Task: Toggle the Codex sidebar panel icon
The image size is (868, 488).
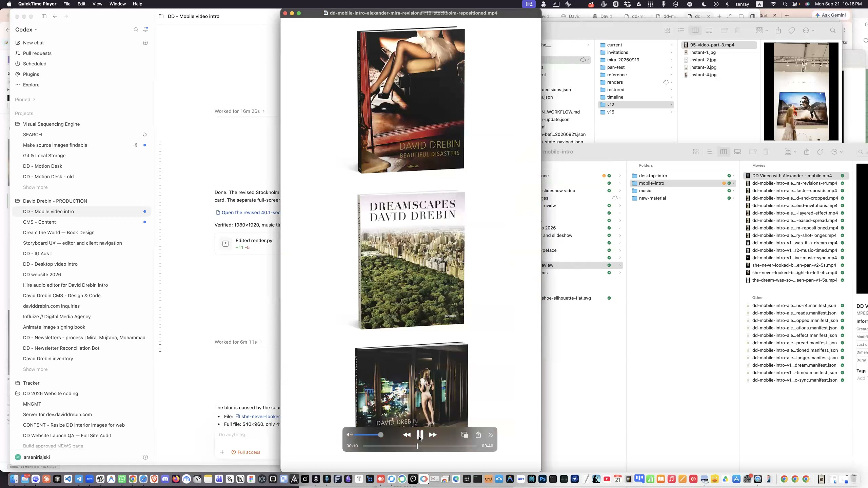Action: [44, 16]
